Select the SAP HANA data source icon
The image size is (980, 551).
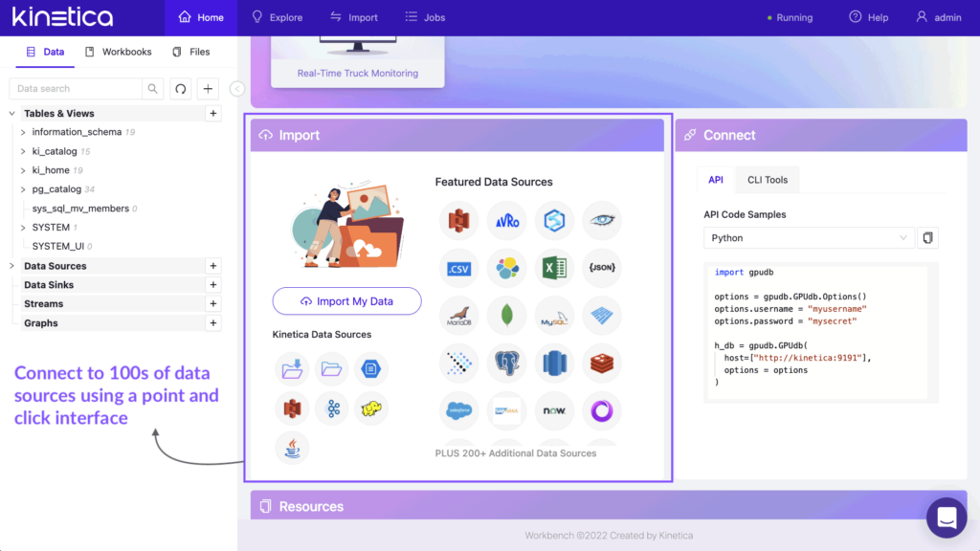[507, 411]
